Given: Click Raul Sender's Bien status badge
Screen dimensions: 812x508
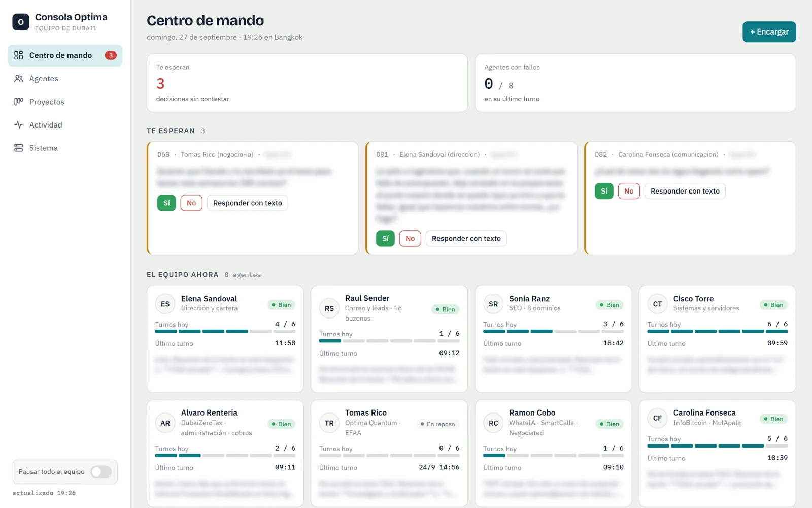Looking at the screenshot, I should point(445,309).
